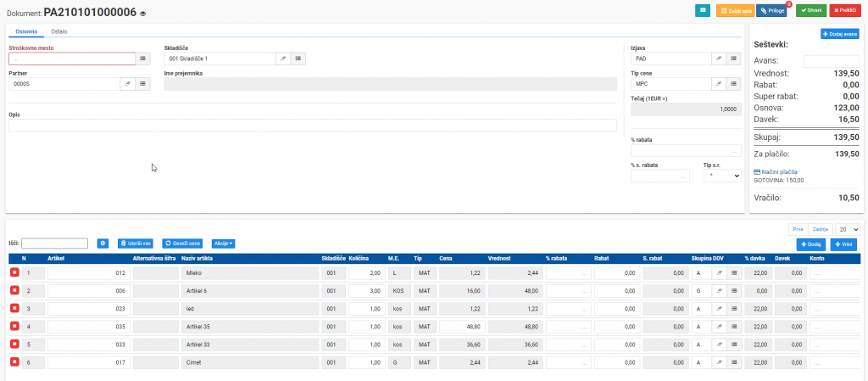This screenshot has width=868, height=381.
Task: Switch to the Ostalo tab
Action: [x=59, y=31]
